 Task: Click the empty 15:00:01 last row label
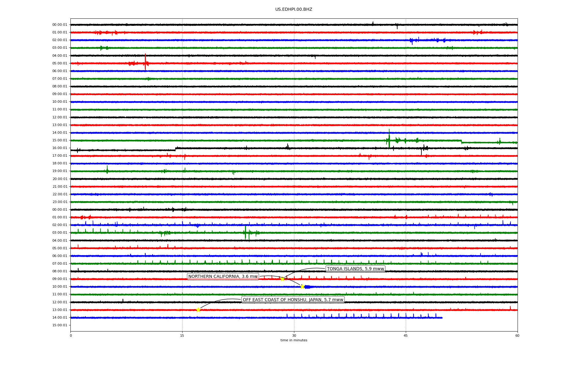pyautogui.click(x=60, y=325)
